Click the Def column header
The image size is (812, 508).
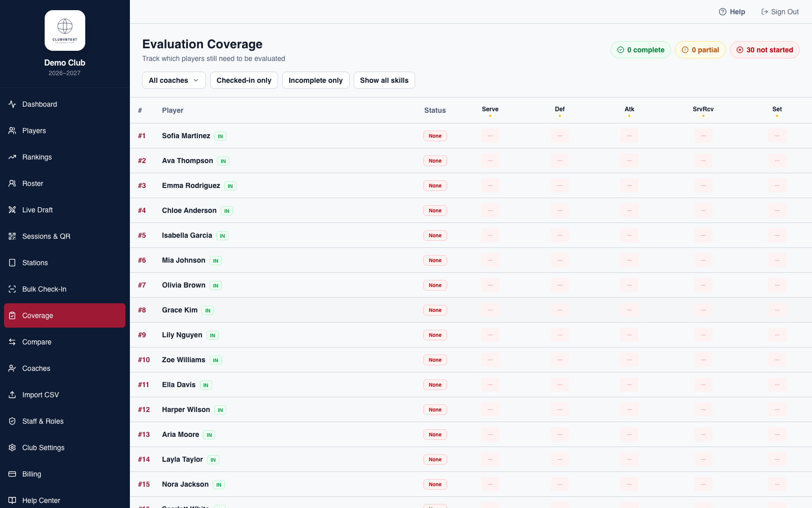(x=560, y=109)
